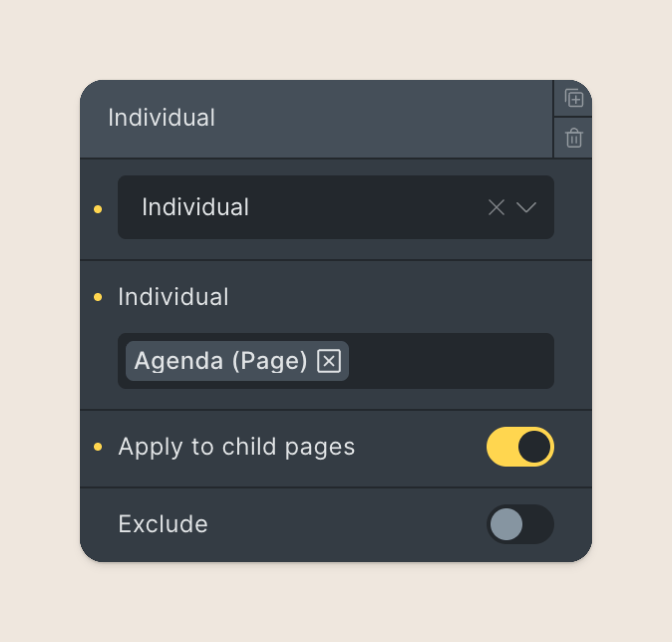Screen dimensions: 672x642
Task: Select the Agenda (Page) tag chip
Action: (x=221, y=361)
